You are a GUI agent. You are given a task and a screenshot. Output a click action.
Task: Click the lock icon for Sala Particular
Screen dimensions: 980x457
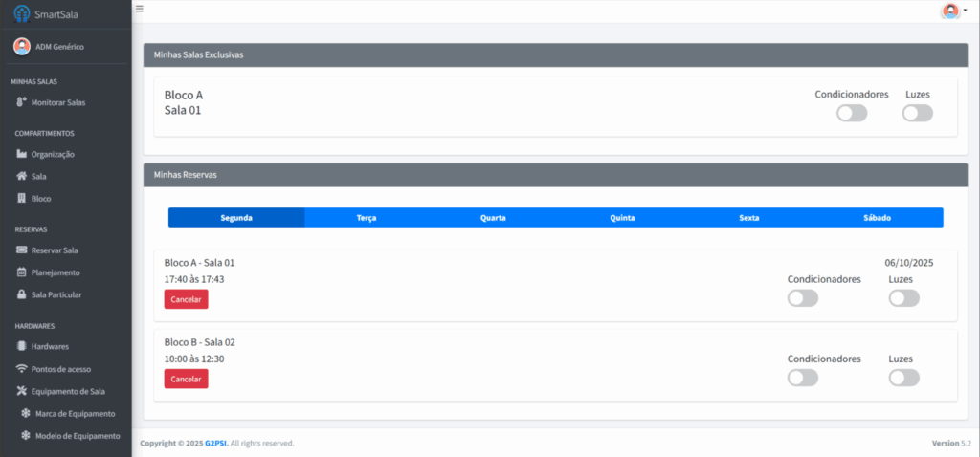click(x=21, y=294)
